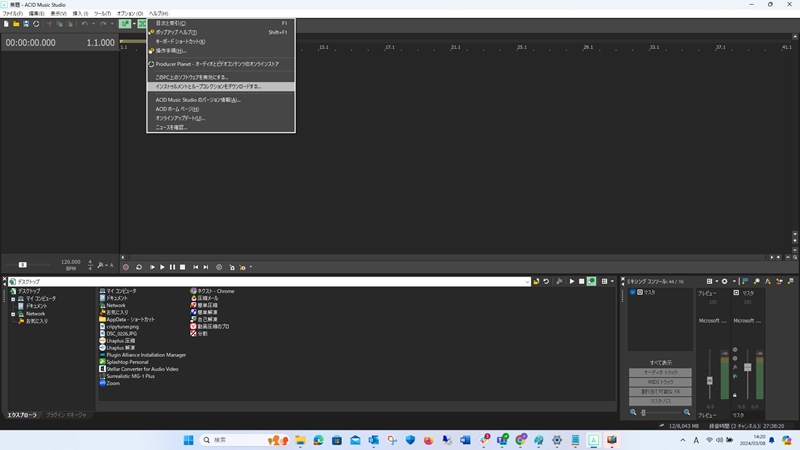Go to start with transport button
The width and height of the screenshot is (800, 450).
[x=195, y=267]
